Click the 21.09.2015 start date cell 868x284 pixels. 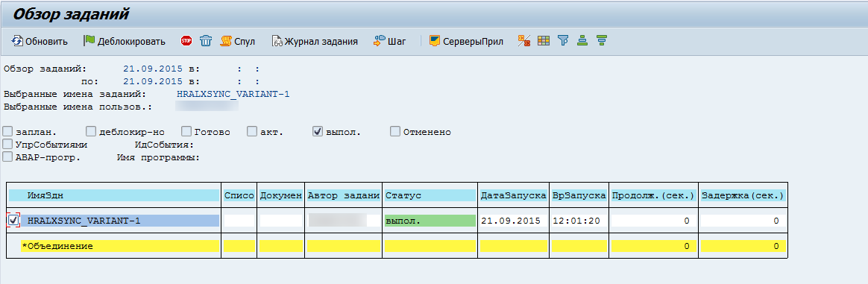(x=513, y=221)
